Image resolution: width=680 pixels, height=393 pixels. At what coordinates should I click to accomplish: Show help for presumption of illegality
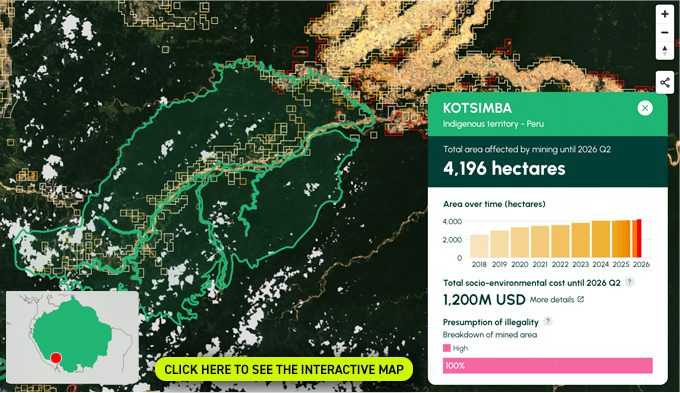[x=548, y=321]
